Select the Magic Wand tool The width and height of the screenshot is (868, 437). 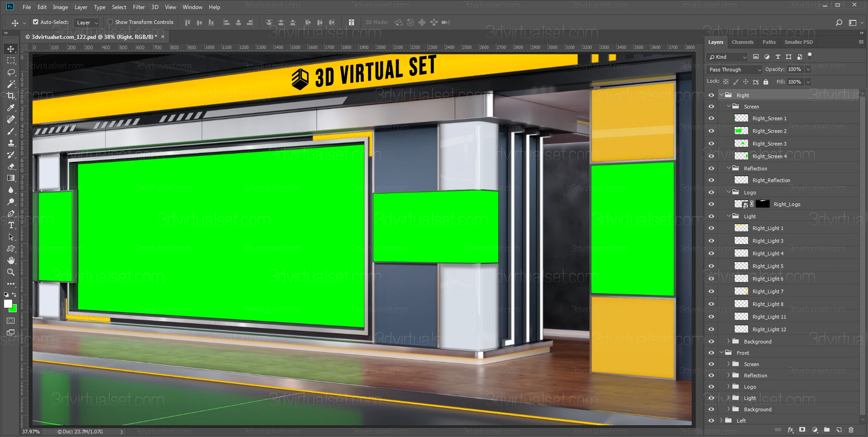pos(11,84)
